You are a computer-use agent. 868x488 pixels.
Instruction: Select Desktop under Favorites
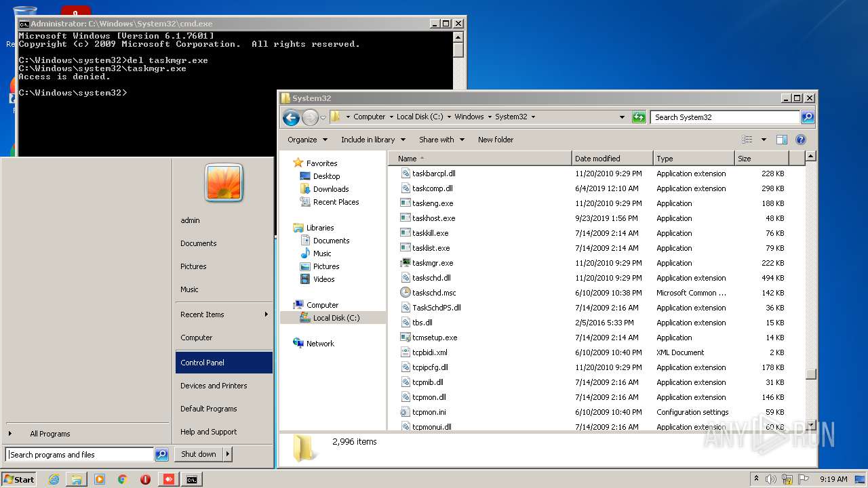coord(326,176)
